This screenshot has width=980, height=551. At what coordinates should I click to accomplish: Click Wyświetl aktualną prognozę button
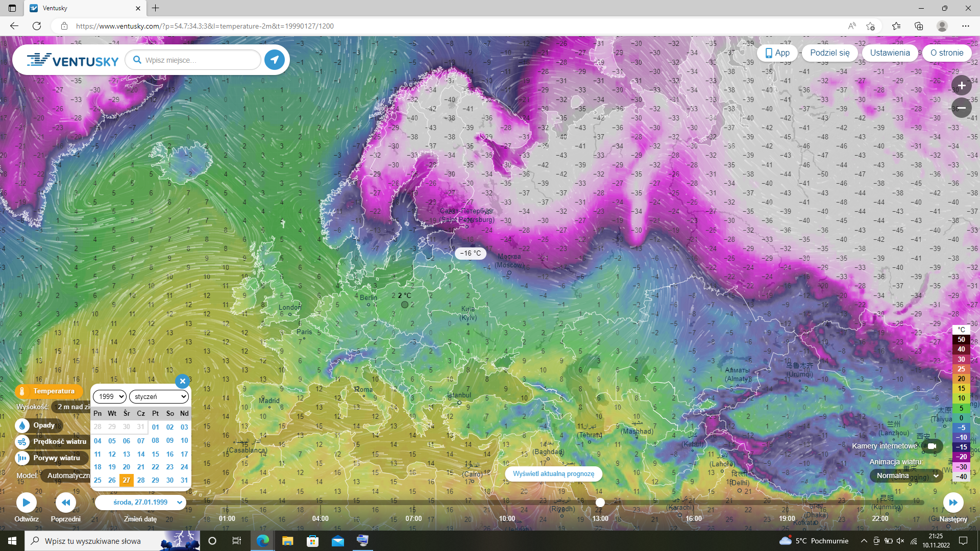coord(553,474)
